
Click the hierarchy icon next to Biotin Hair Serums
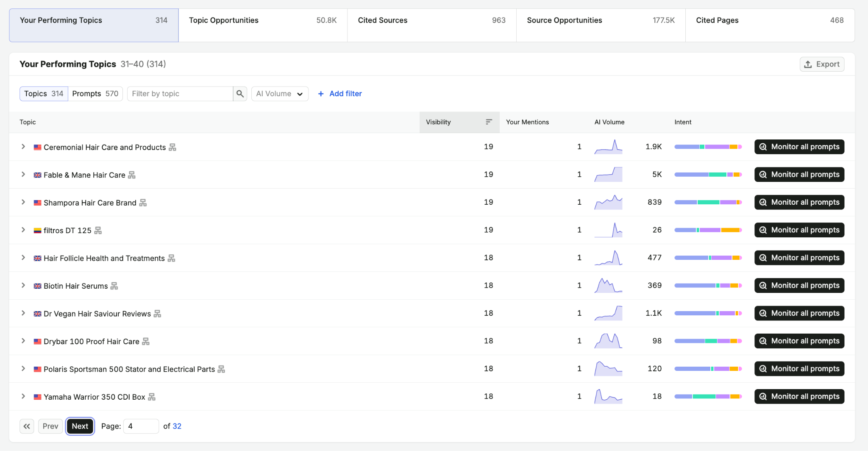114,286
